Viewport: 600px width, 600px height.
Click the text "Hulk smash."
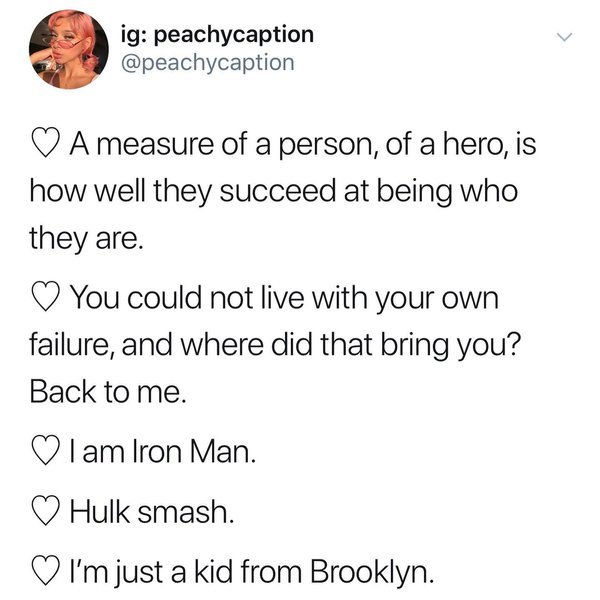[152, 513]
